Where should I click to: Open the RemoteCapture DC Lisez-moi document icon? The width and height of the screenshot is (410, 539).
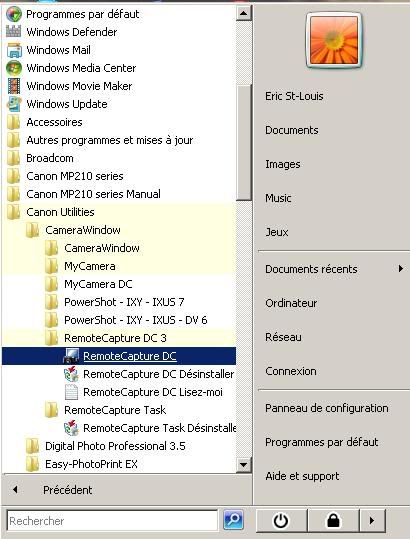point(71,392)
